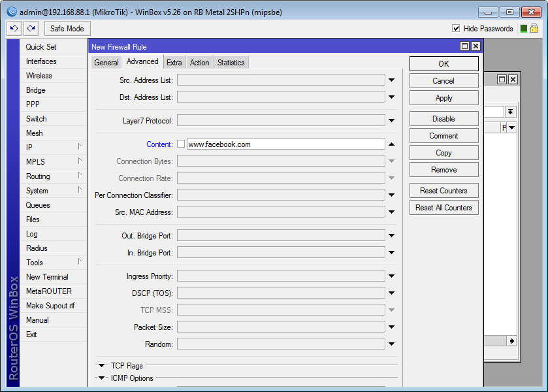Open Quick Set from sidebar

pyautogui.click(x=54, y=47)
